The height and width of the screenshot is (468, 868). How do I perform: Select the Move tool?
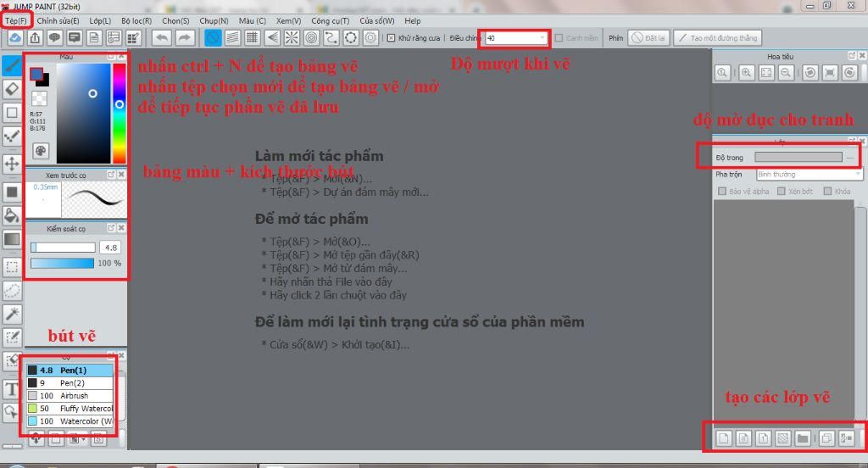coord(12,164)
